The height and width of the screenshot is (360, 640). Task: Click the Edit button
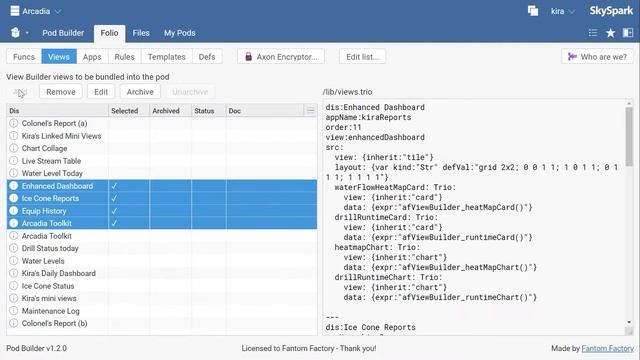101,92
